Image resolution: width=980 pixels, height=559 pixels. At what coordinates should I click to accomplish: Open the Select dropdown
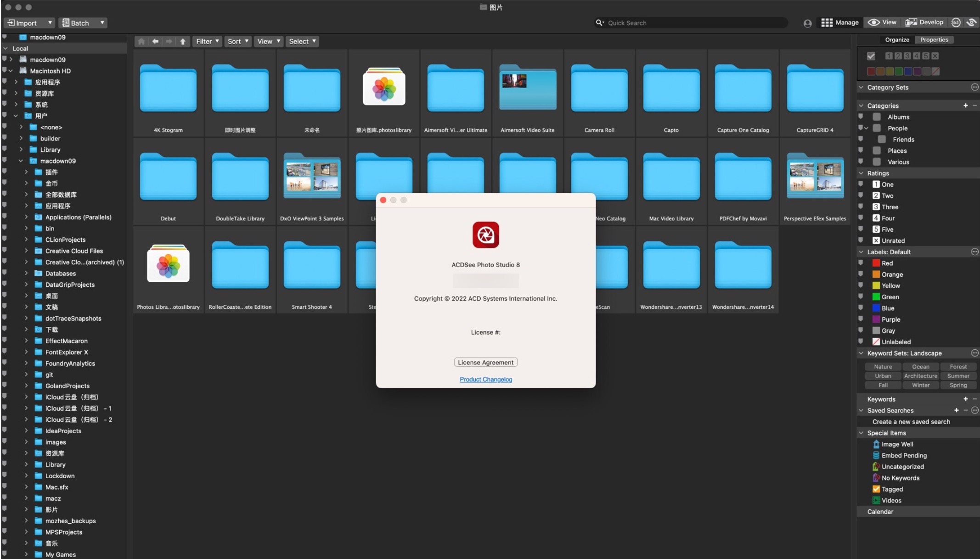302,41
